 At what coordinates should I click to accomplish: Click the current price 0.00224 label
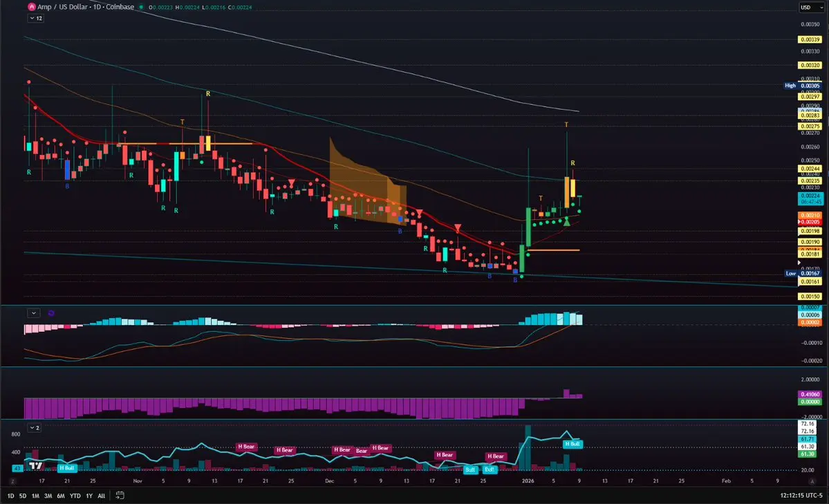(810, 198)
